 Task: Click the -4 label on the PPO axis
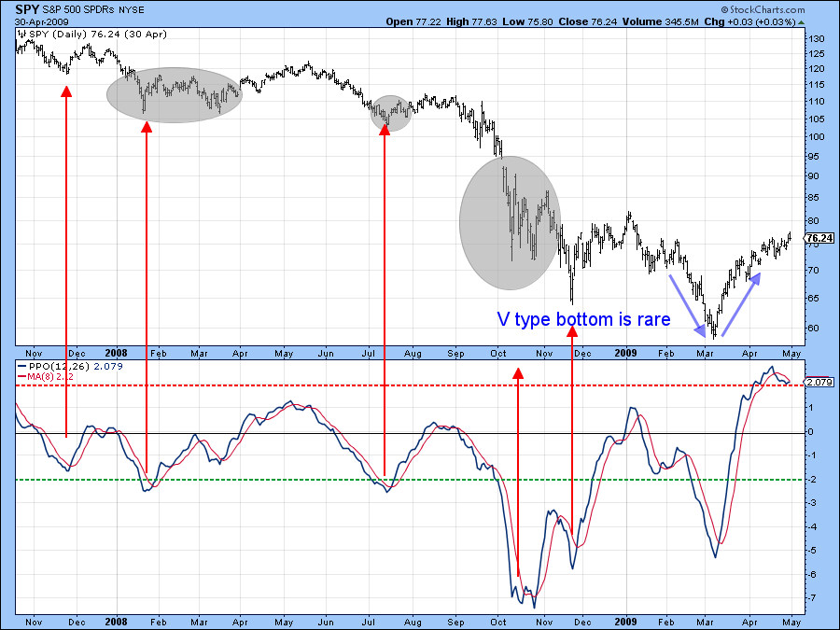pos(812,526)
